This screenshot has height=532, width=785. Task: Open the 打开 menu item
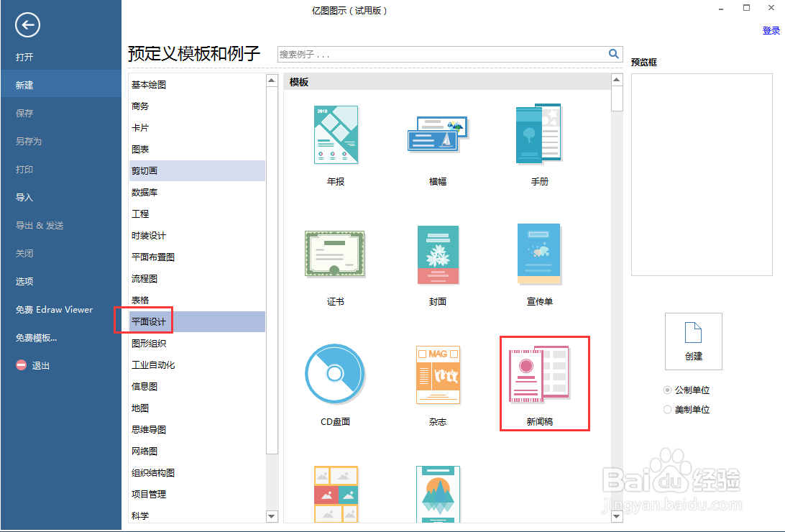(60, 57)
